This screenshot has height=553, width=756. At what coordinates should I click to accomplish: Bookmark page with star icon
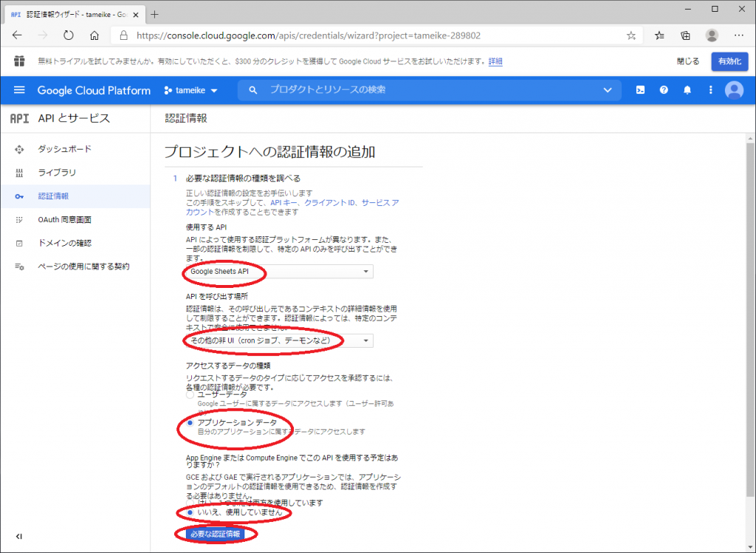tap(630, 35)
